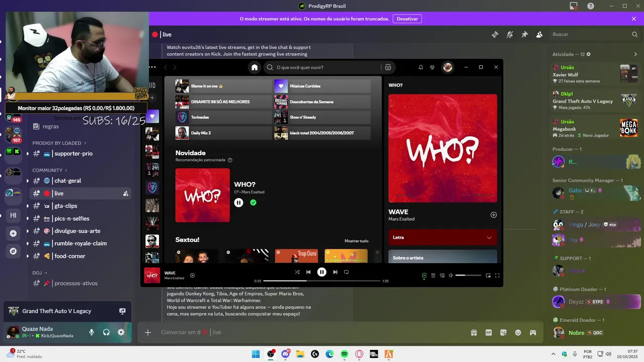Open 'Blame it on me' playlist tile
Image resolution: width=644 pixels, height=362 pixels.
pos(223,86)
